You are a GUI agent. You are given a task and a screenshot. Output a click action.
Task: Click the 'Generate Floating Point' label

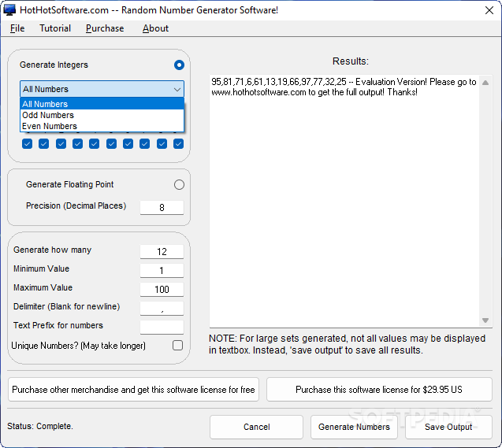pyautogui.click(x=70, y=184)
